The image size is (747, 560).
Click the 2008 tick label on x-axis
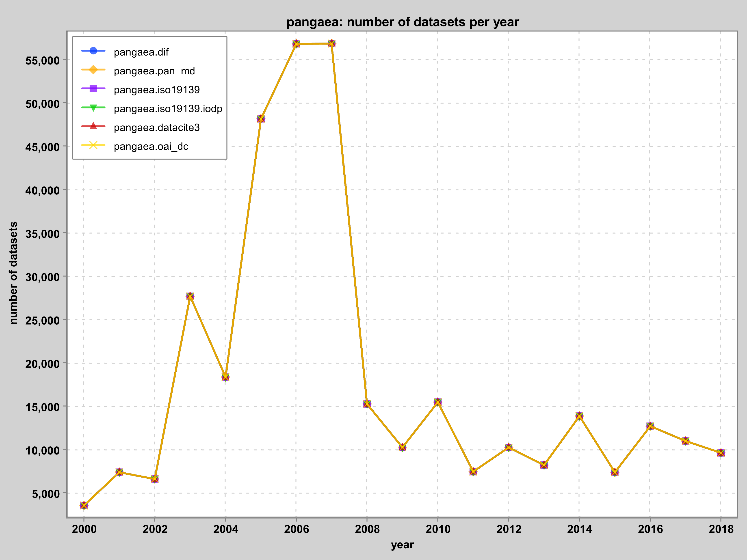click(367, 529)
